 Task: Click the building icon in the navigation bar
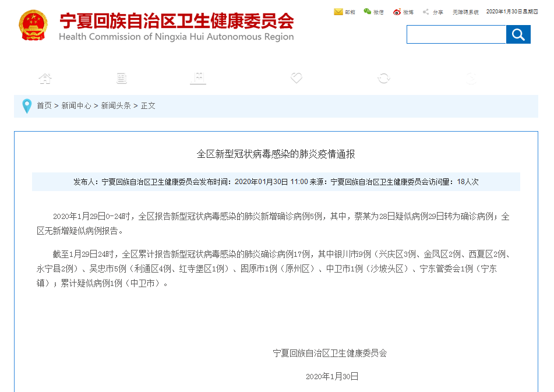(x=198, y=77)
